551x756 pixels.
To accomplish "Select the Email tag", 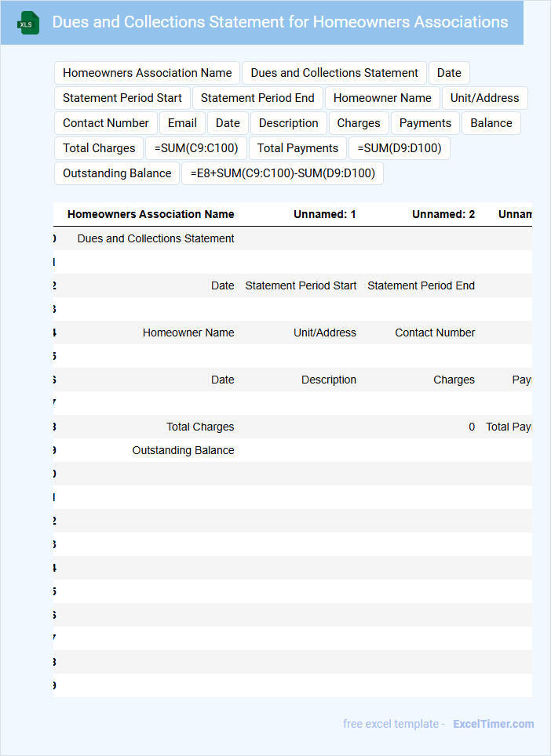I will [182, 123].
